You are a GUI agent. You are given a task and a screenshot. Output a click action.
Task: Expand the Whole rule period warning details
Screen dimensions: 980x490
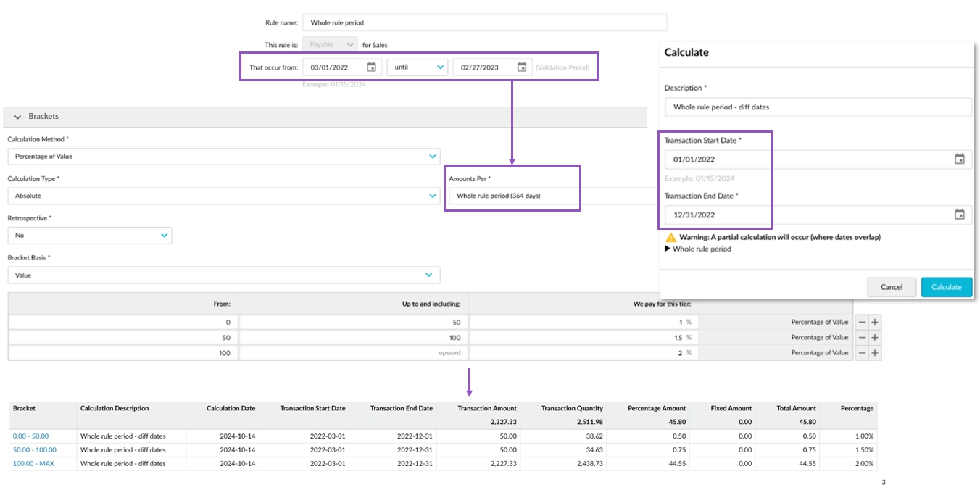668,249
